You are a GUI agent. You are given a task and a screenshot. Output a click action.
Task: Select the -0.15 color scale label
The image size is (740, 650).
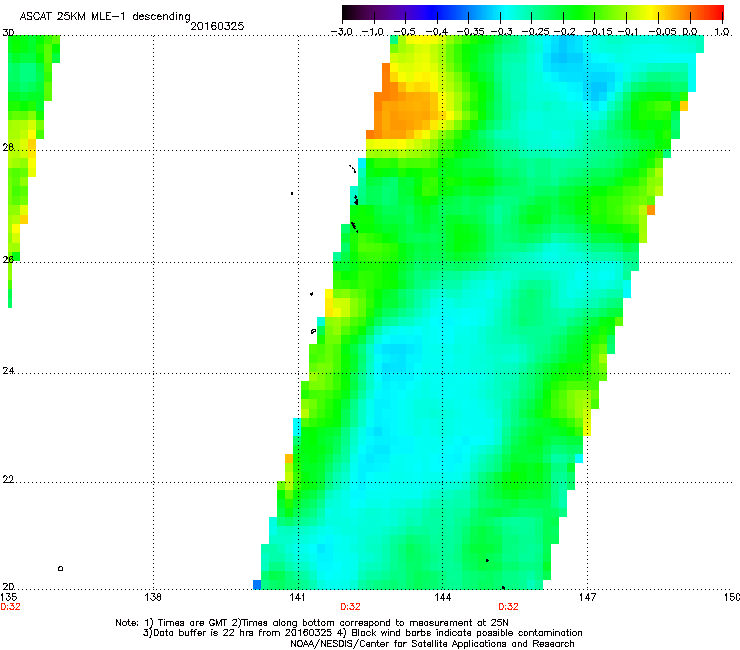coord(598,32)
